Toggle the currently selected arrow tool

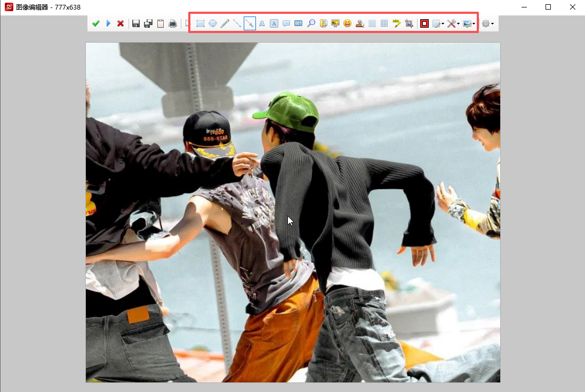250,23
